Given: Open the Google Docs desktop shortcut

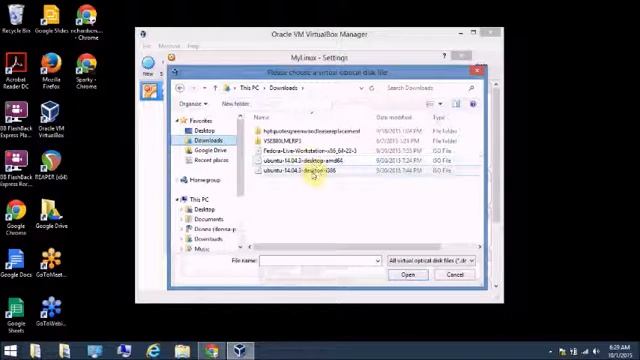Looking at the screenshot, I should (x=16, y=263).
